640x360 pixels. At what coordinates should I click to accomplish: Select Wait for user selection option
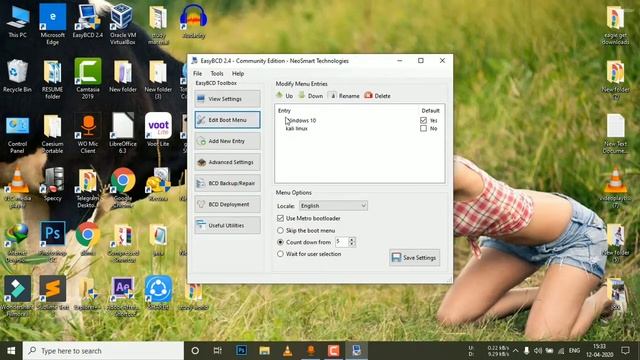(280, 254)
